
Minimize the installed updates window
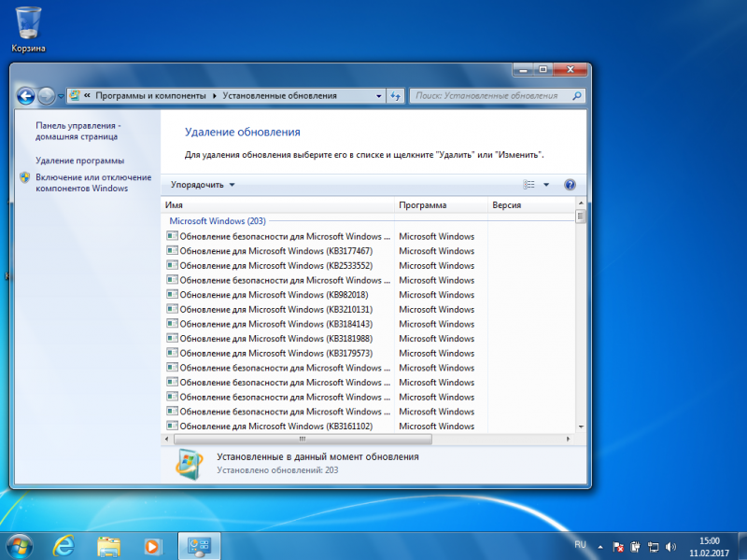pyautogui.click(x=523, y=69)
